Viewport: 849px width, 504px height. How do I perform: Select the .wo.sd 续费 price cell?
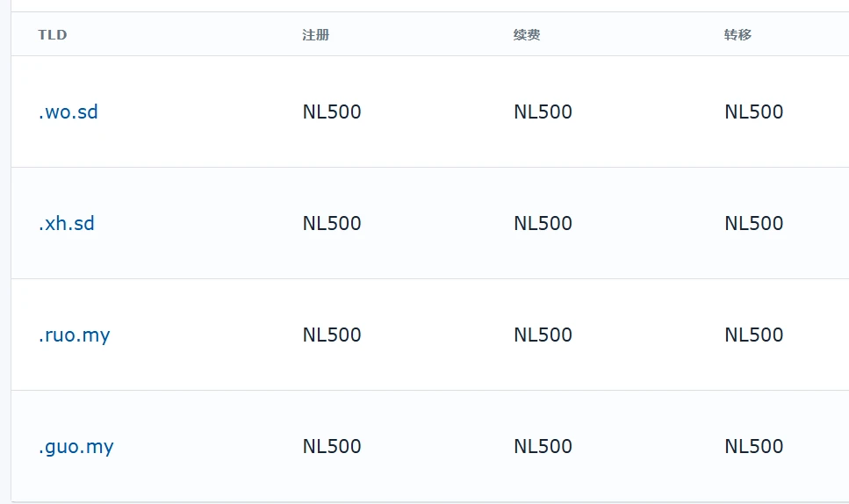coord(543,112)
